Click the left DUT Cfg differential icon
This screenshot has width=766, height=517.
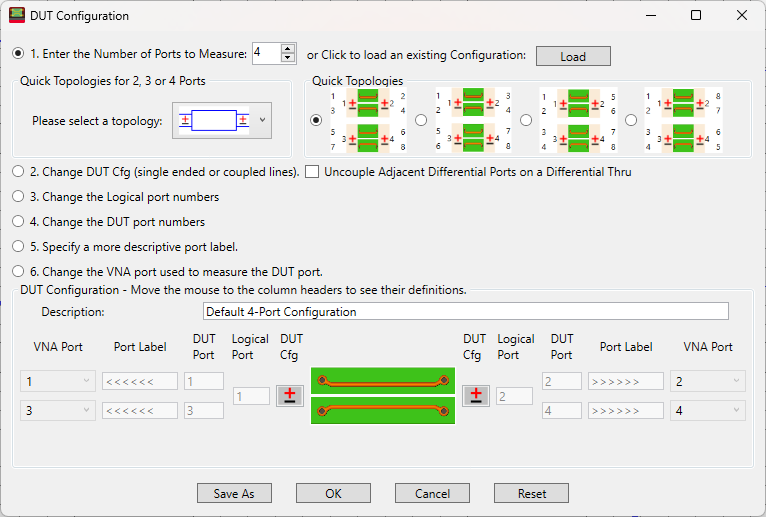290,395
